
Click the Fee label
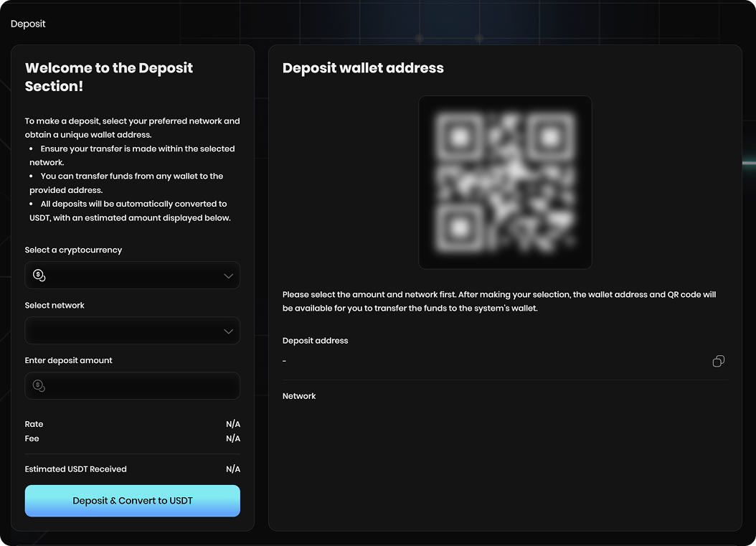click(x=32, y=438)
